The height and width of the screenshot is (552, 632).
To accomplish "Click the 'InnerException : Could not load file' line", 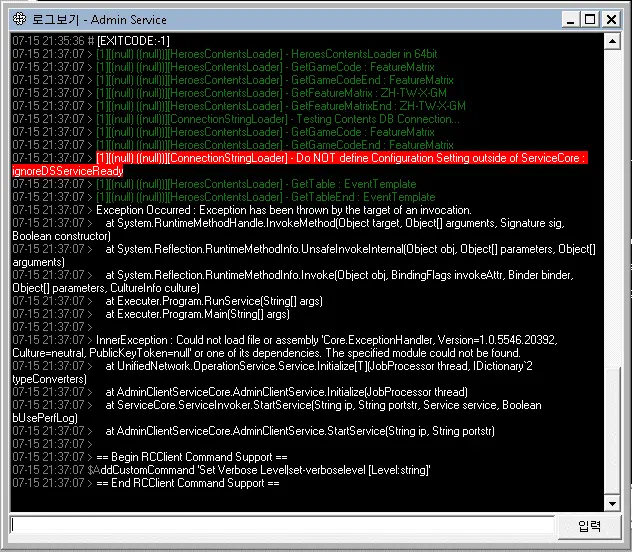I will coord(285,340).
